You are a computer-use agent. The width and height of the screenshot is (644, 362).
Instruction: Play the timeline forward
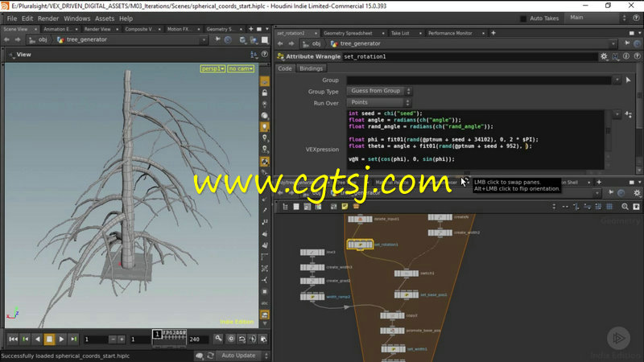click(x=62, y=339)
